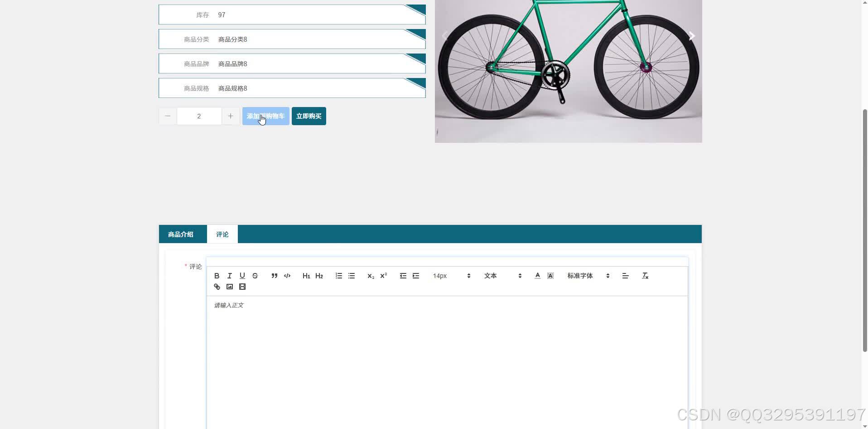Select the 商品规格8 value text
The image size is (868, 429).
tap(232, 88)
